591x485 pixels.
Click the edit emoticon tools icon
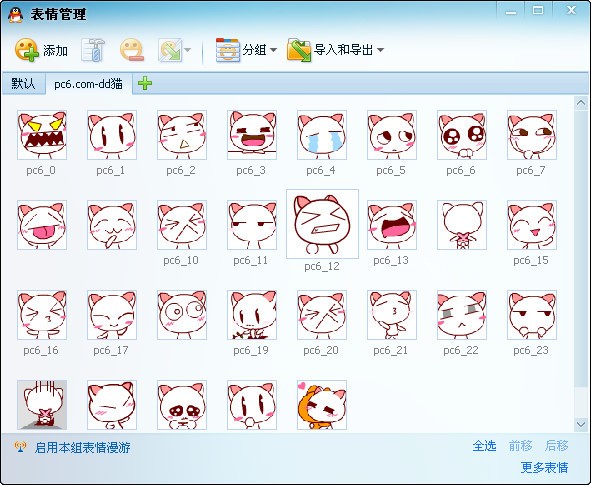coord(93,50)
